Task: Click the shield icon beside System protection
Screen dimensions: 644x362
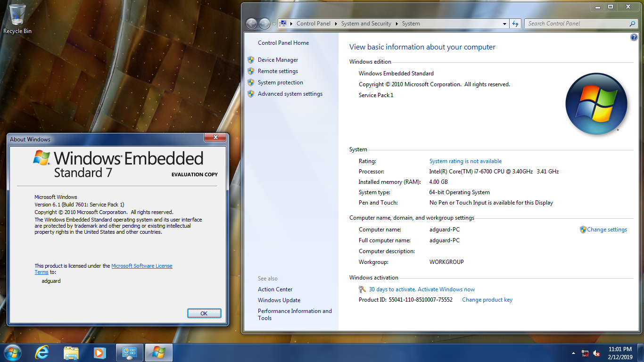Action: click(251, 82)
